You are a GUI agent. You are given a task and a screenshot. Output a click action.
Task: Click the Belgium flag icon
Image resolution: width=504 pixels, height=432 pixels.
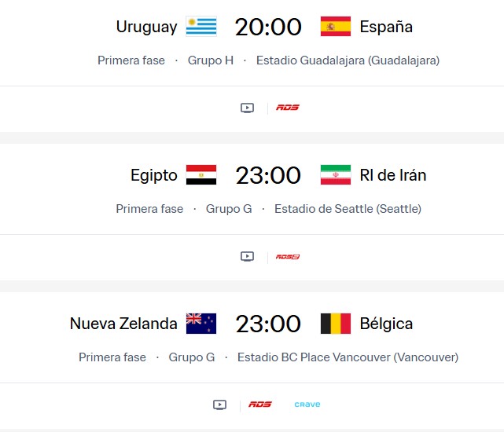(x=336, y=324)
